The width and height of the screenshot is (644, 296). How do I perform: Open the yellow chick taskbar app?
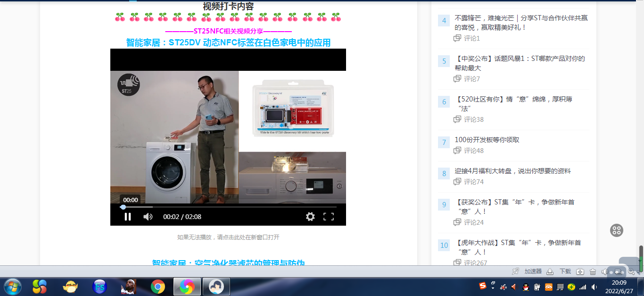pyautogui.click(x=70, y=287)
